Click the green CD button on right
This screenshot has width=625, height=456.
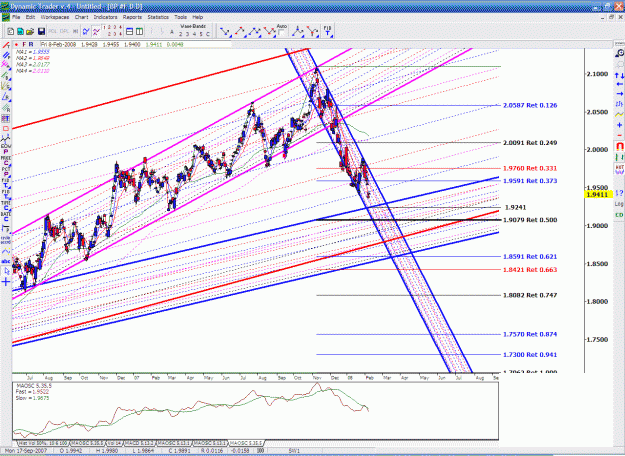coord(619,215)
